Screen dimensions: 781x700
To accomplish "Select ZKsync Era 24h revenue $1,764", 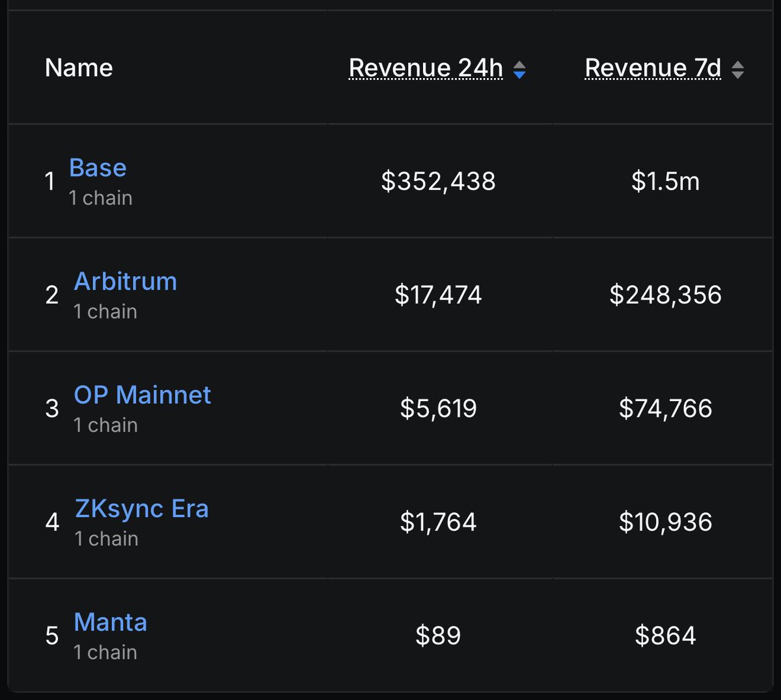I will (439, 522).
